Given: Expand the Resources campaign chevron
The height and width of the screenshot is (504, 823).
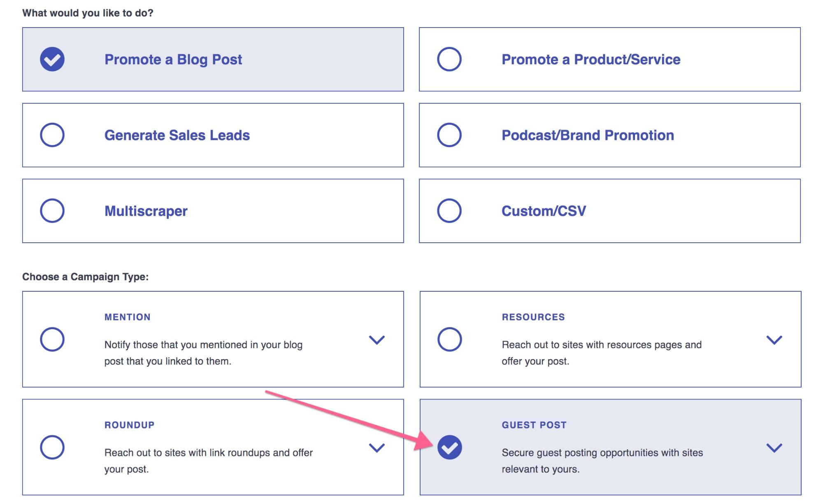Looking at the screenshot, I should (x=774, y=340).
